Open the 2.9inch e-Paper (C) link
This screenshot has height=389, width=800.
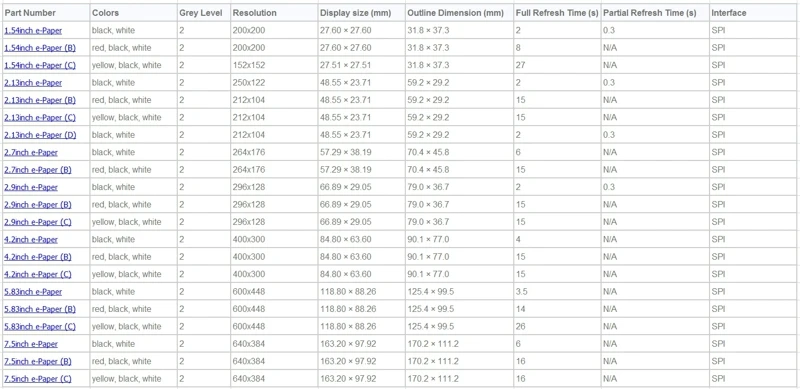(38, 222)
